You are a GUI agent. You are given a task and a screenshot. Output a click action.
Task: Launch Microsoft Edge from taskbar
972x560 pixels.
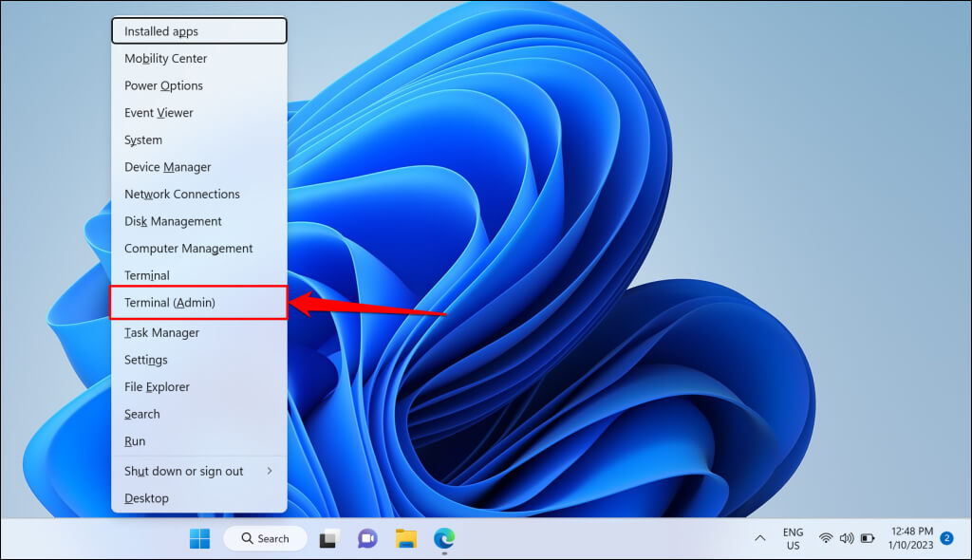point(444,538)
